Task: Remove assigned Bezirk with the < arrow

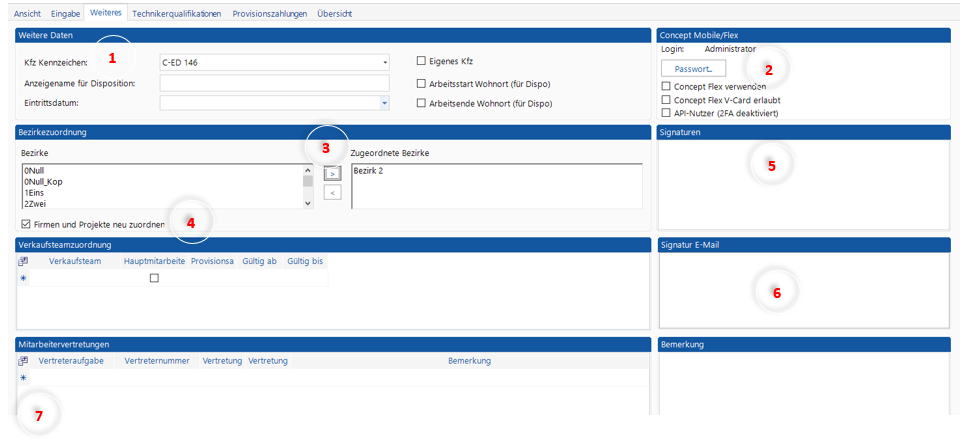Action: tap(333, 192)
